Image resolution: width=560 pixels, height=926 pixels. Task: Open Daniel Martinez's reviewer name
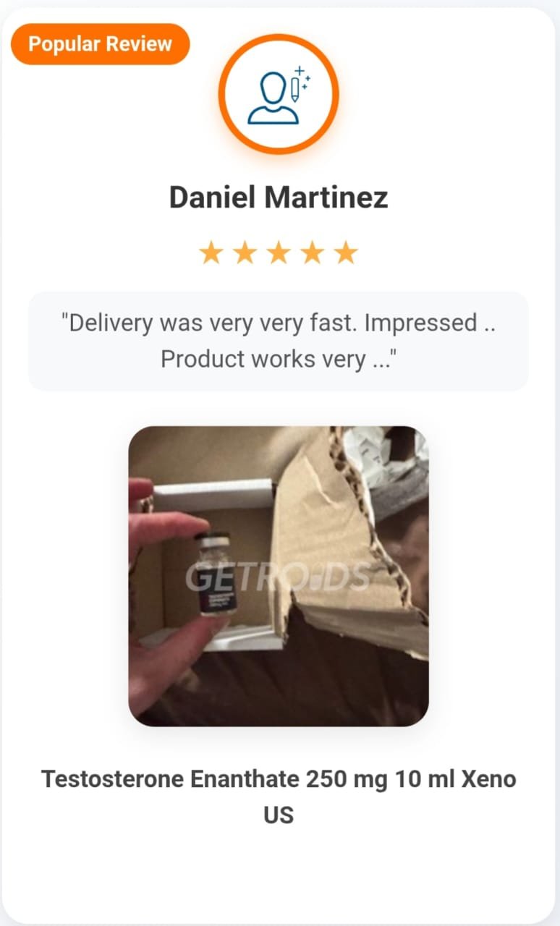click(279, 197)
